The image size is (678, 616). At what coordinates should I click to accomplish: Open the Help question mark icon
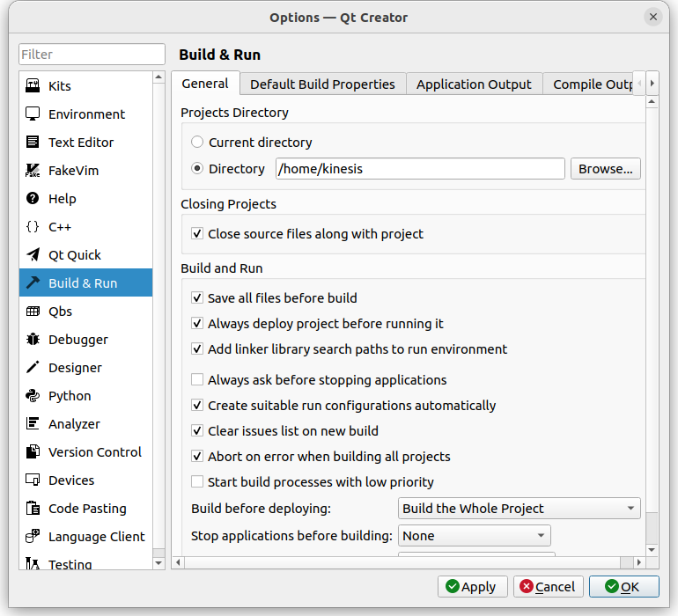[33, 198]
